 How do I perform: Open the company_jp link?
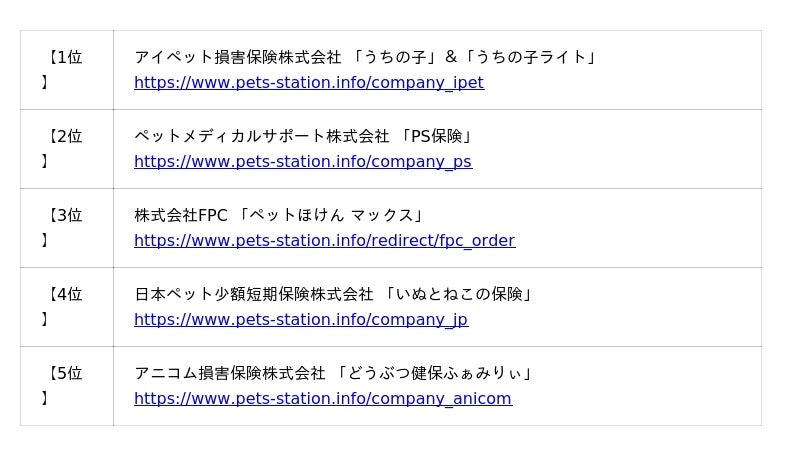[300, 320]
